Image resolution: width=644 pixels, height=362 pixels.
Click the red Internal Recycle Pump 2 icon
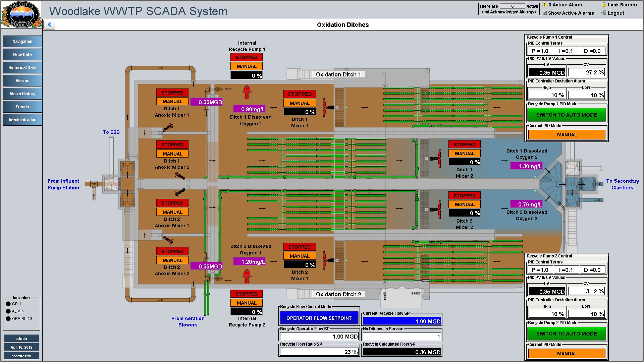247,276
